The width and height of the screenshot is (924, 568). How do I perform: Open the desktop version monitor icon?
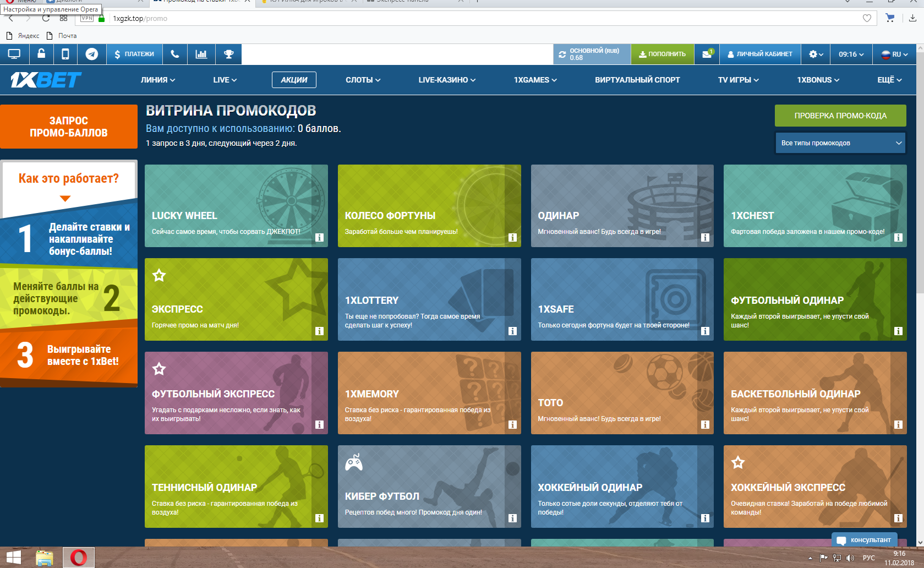pyautogui.click(x=14, y=54)
